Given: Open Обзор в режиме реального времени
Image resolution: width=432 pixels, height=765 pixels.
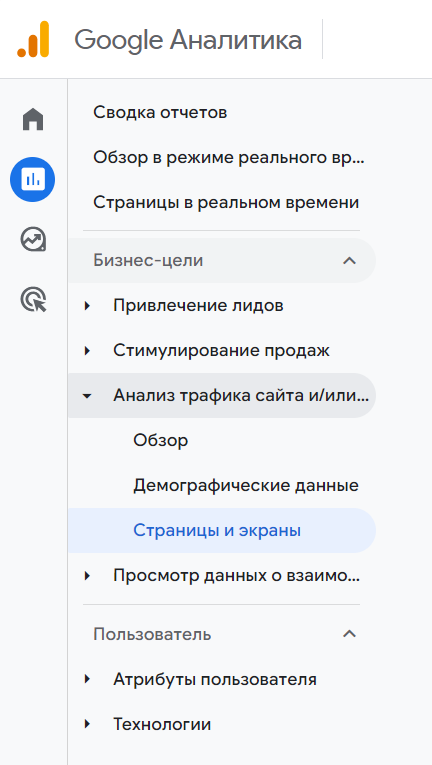Looking at the screenshot, I should click(x=229, y=158).
